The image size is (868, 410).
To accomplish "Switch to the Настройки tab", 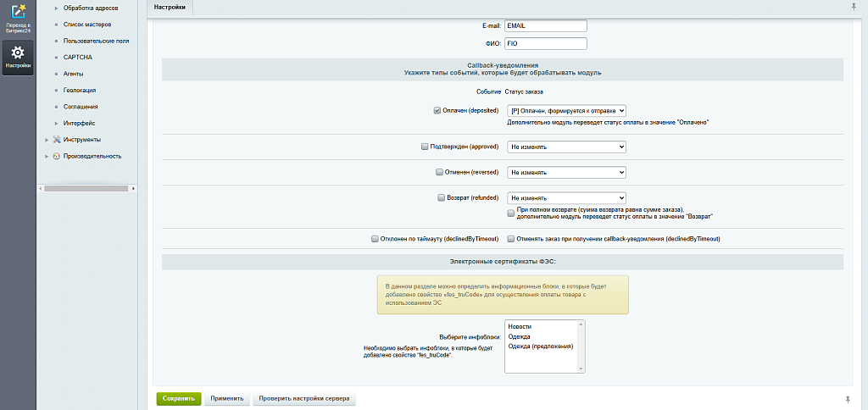I will coord(170,7).
